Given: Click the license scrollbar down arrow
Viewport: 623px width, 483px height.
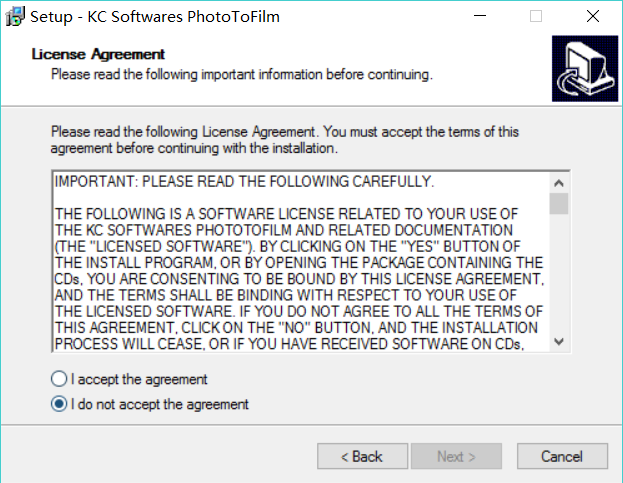Looking at the screenshot, I should pos(559,341).
